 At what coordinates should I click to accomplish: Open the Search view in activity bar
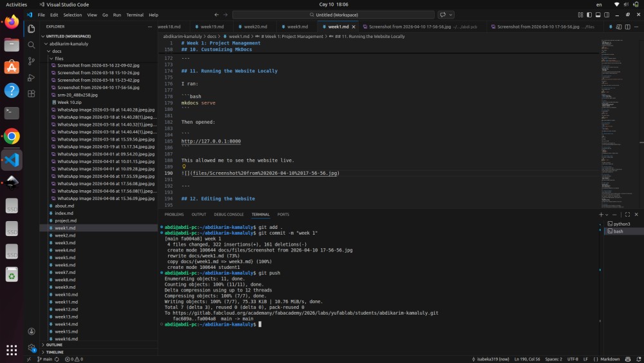click(31, 44)
